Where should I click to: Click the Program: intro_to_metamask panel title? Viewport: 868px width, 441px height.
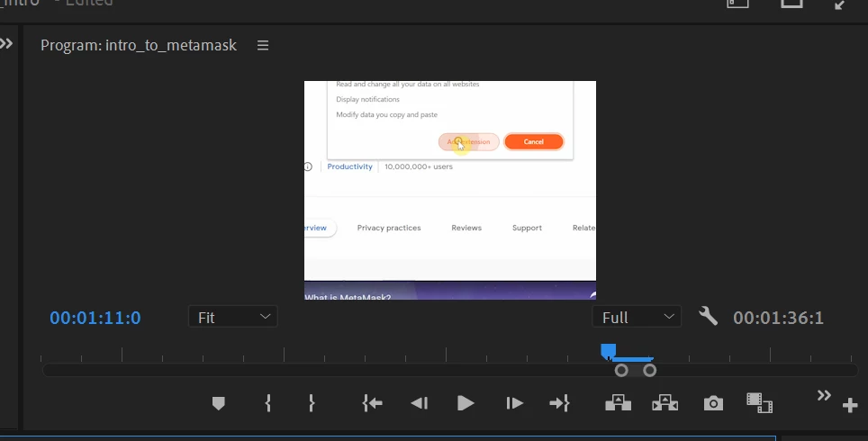click(x=139, y=45)
